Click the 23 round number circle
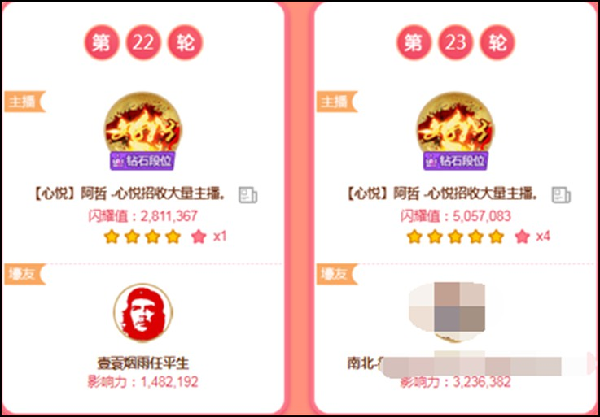Screen dimensions: 600x417 pos(456,42)
